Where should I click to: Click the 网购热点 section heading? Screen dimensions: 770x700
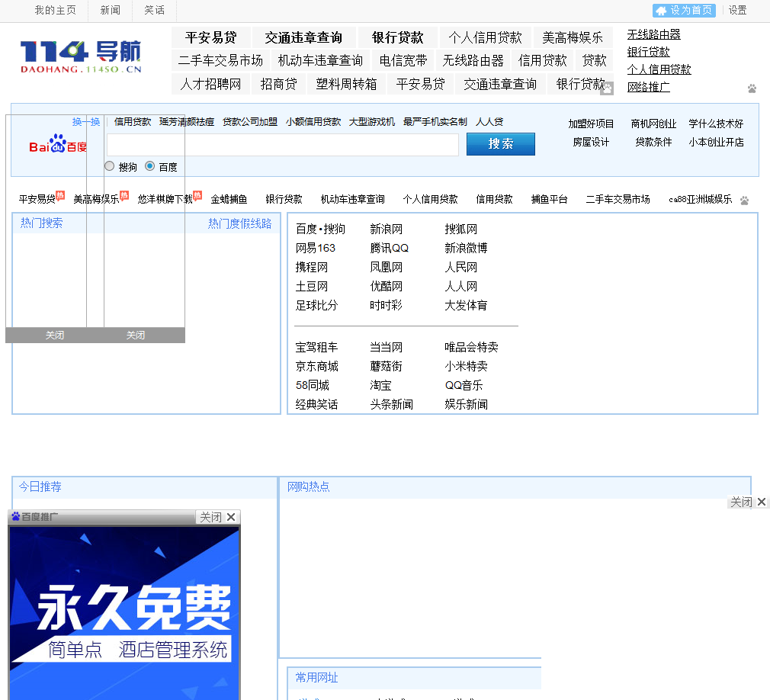(309, 486)
